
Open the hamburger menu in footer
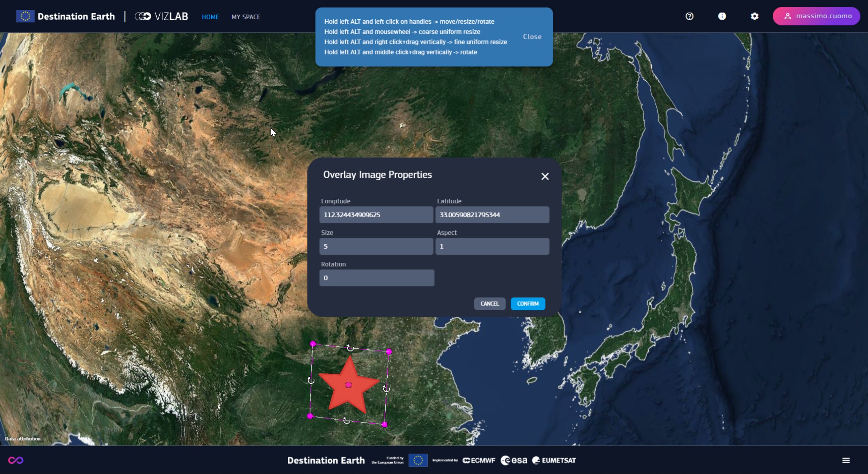tap(846, 460)
